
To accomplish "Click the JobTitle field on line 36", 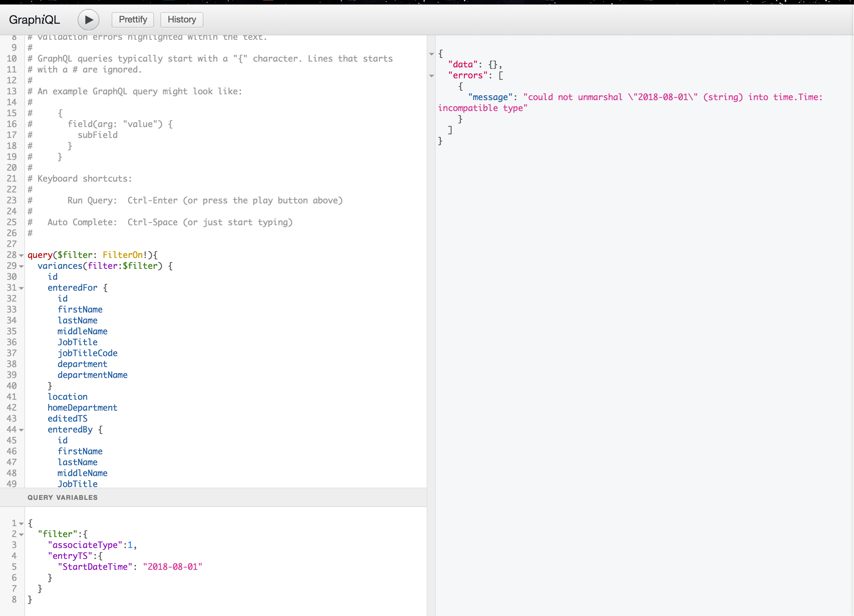I will coord(77,342).
